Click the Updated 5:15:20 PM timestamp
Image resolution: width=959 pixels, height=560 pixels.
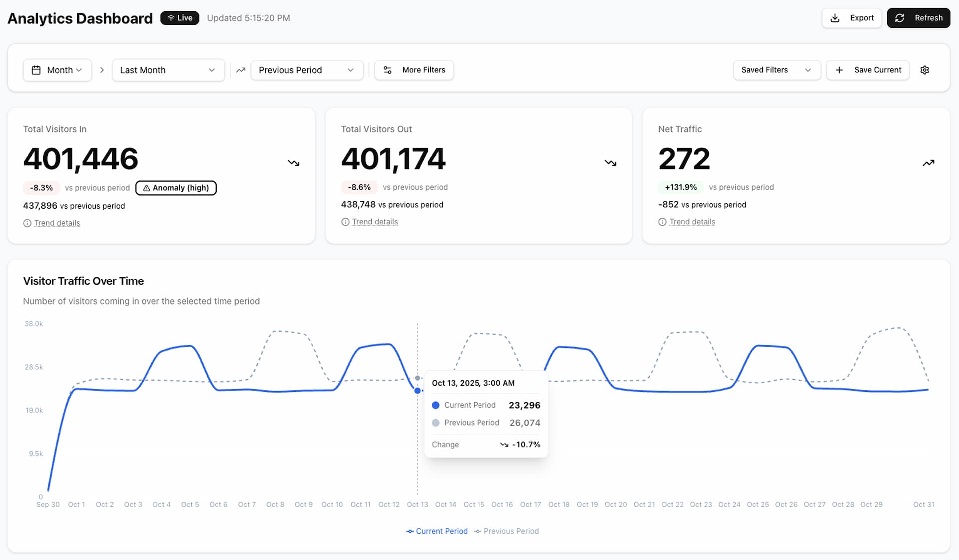tap(248, 18)
